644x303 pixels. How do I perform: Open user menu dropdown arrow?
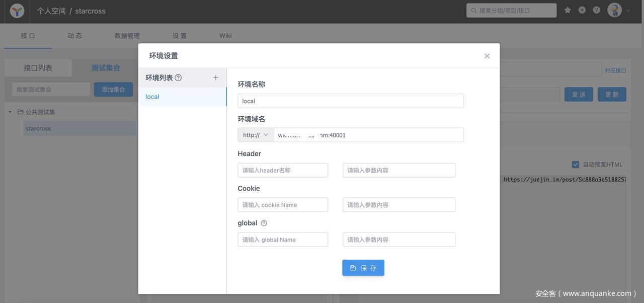tap(628, 11)
